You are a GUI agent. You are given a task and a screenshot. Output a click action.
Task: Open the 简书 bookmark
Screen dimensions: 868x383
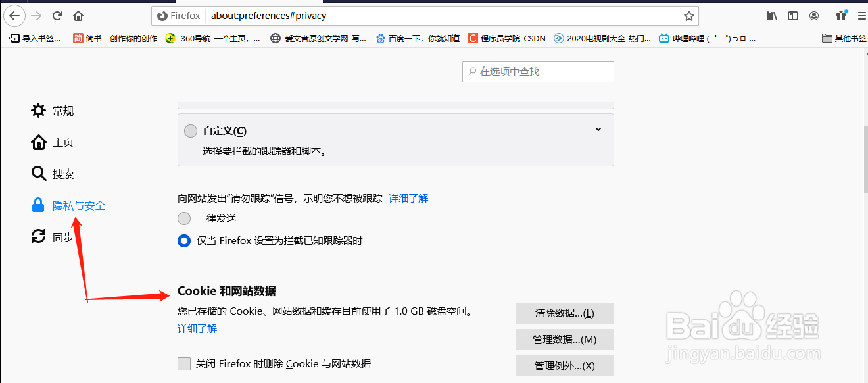pos(115,38)
